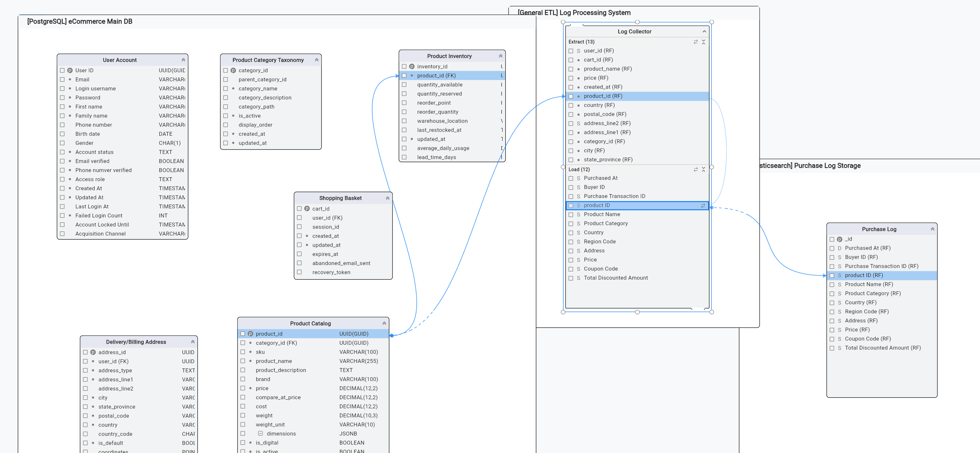980x453 pixels.
Task: Click the primary key icon beside product_id in Product Catalog
Action: pos(250,333)
